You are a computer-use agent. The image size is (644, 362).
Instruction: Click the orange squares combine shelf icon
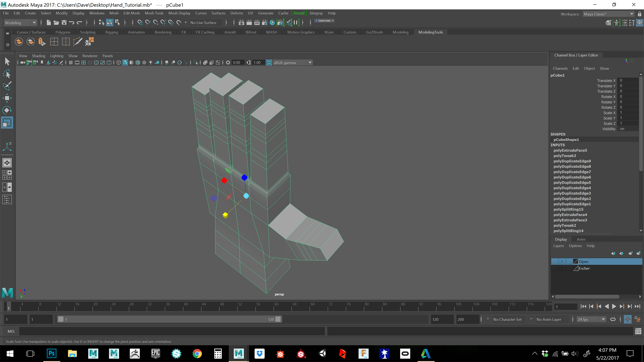(89, 42)
